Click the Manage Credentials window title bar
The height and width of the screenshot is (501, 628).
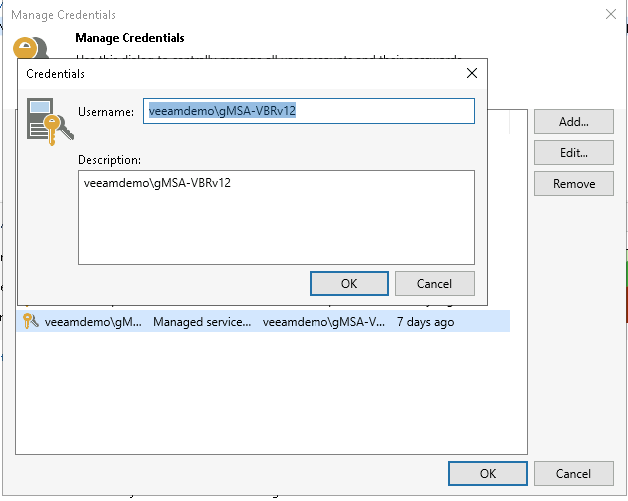[300, 15]
